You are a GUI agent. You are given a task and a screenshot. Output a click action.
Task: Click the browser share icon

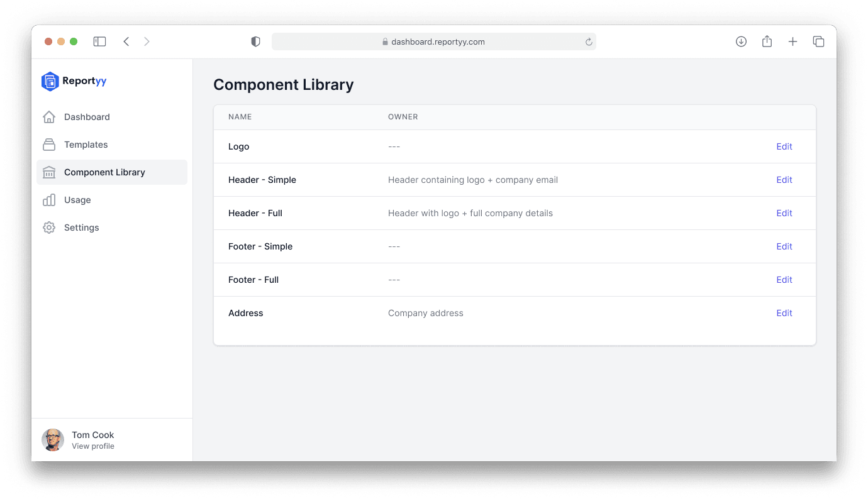(767, 41)
